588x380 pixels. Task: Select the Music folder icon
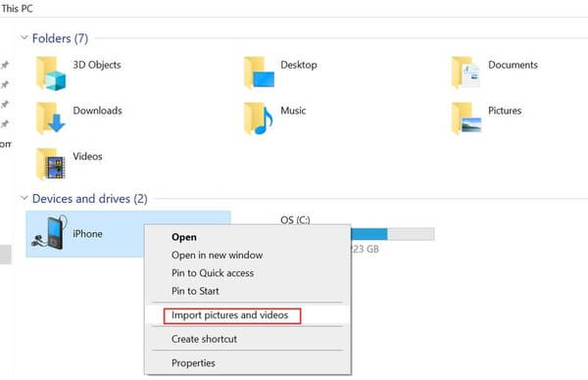(x=259, y=119)
